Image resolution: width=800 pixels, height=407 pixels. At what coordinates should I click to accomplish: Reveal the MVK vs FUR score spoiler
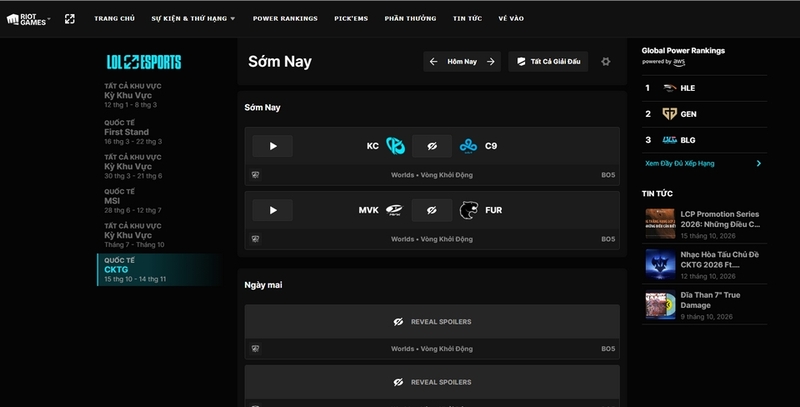pyautogui.click(x=432, y=210)
